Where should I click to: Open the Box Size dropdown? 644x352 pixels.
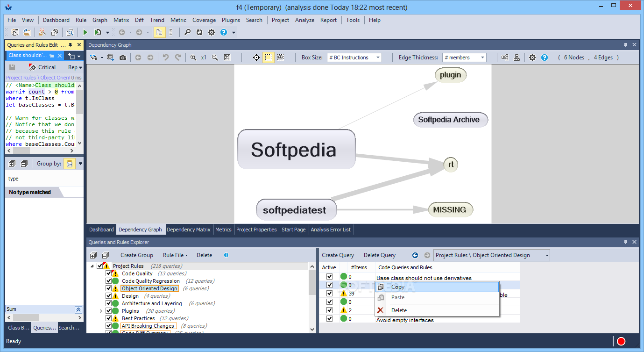point(354,57)
